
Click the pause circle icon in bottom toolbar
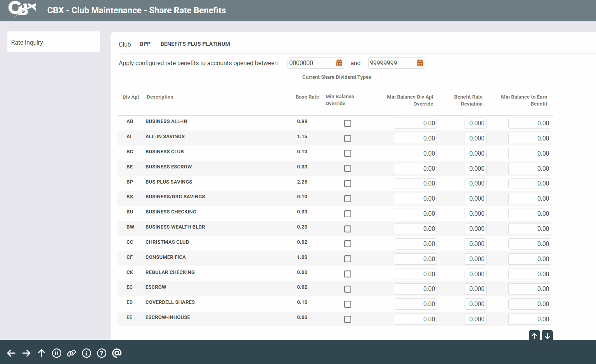(57, 353)
